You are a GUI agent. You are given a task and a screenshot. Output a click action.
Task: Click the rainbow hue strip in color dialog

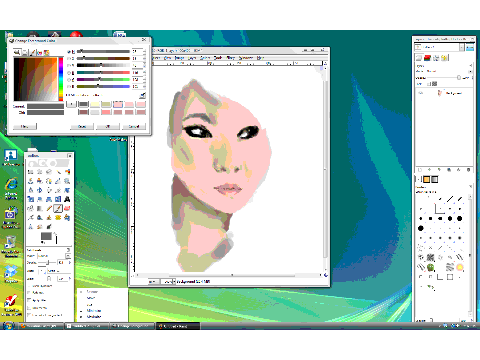click(x=61, y=79)
